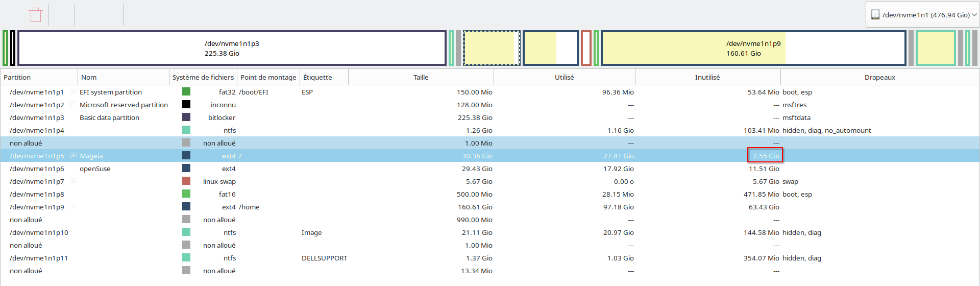Click the '471.85 Mio' unused cell
This screenshot has height=286, width=980.
tap(762, 194)
